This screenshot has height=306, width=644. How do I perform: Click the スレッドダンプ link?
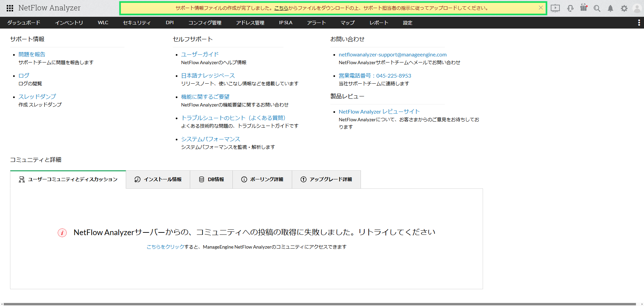point(37,97)
